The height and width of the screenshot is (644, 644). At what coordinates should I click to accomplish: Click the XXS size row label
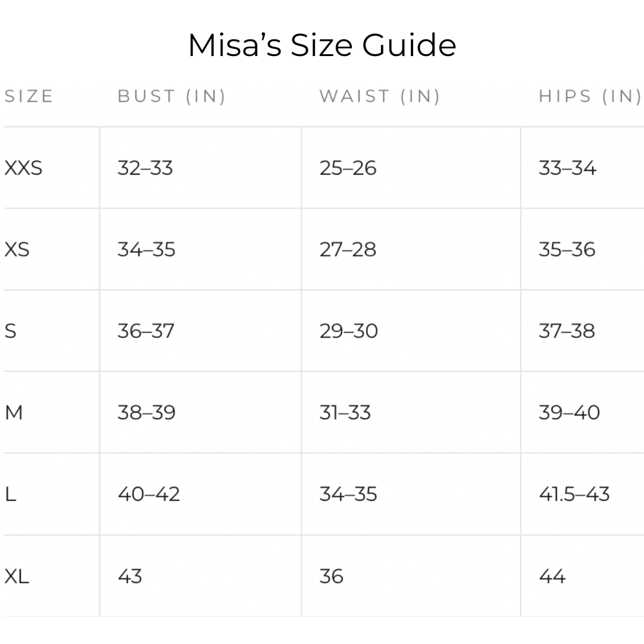[x=23, y=168]
